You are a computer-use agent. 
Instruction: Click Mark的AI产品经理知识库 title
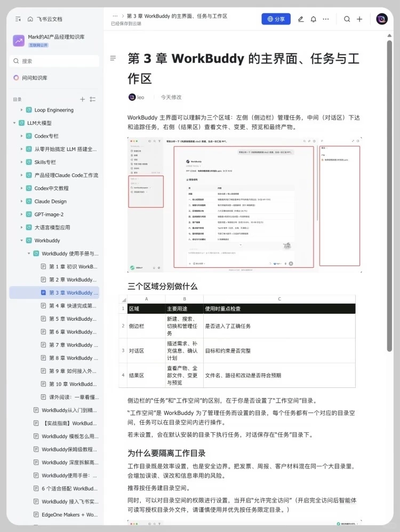tap(57, 37)
